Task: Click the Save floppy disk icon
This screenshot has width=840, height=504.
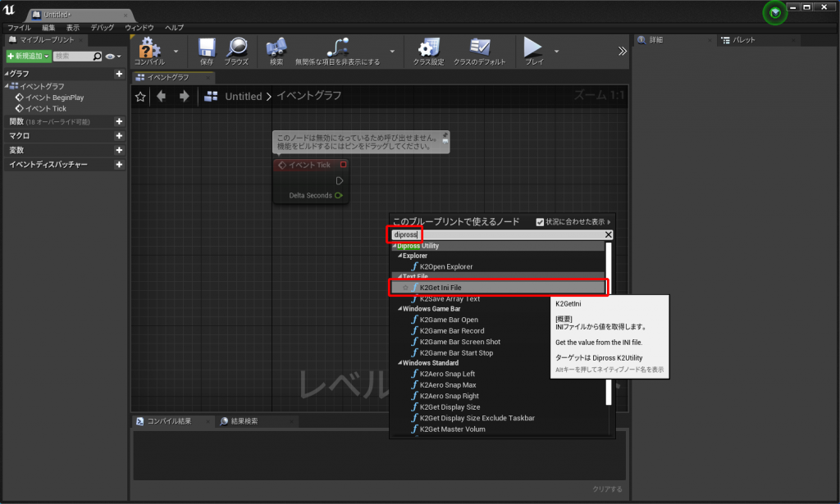Action: [207, 48]
